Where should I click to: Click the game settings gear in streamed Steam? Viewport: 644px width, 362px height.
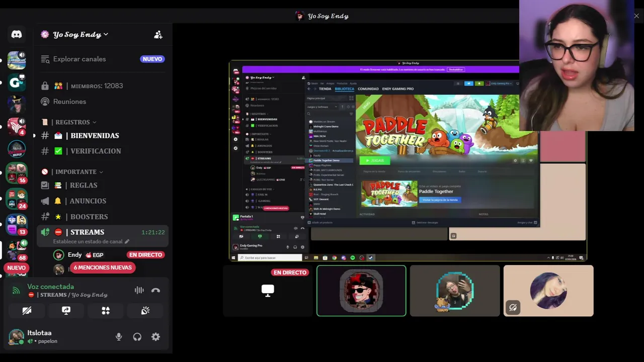(x=515, y=160)
